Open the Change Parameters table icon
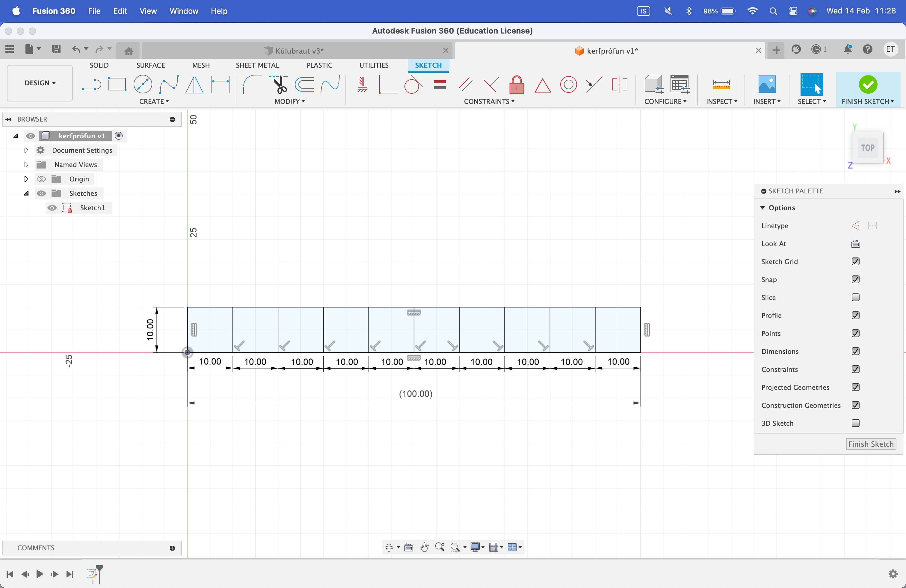The width and height of the screenshot is (906, 588). tap(680, 84)
